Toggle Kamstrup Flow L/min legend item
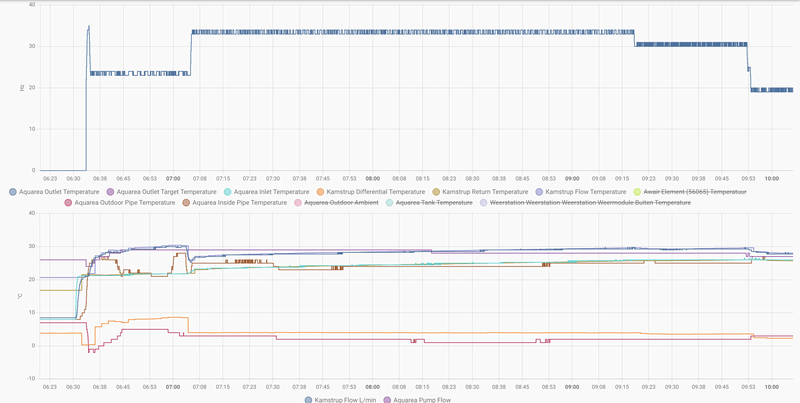800x403 pixels. coord(340,400)
